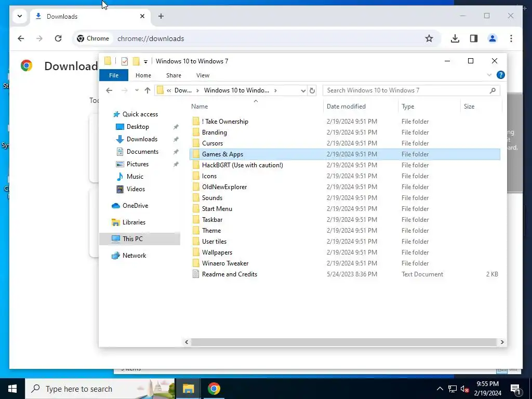This screenshot has height=399, width=532.
Task: Click the New folder icon in title bar
Action: [x=136, y=61]
